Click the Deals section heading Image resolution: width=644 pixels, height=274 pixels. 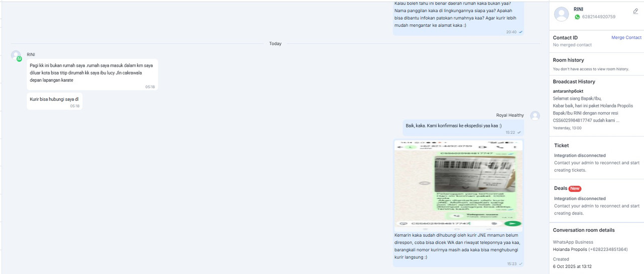pos(560,188)
